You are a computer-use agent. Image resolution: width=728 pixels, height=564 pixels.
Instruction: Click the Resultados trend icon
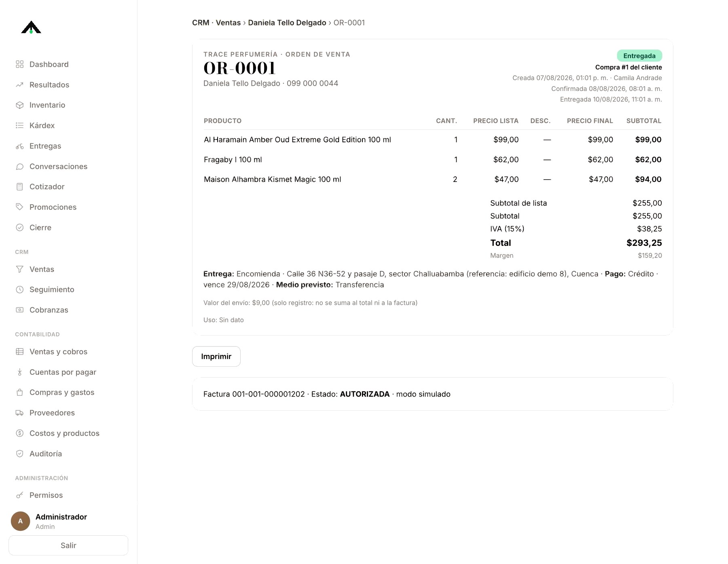tap(19, 85)
